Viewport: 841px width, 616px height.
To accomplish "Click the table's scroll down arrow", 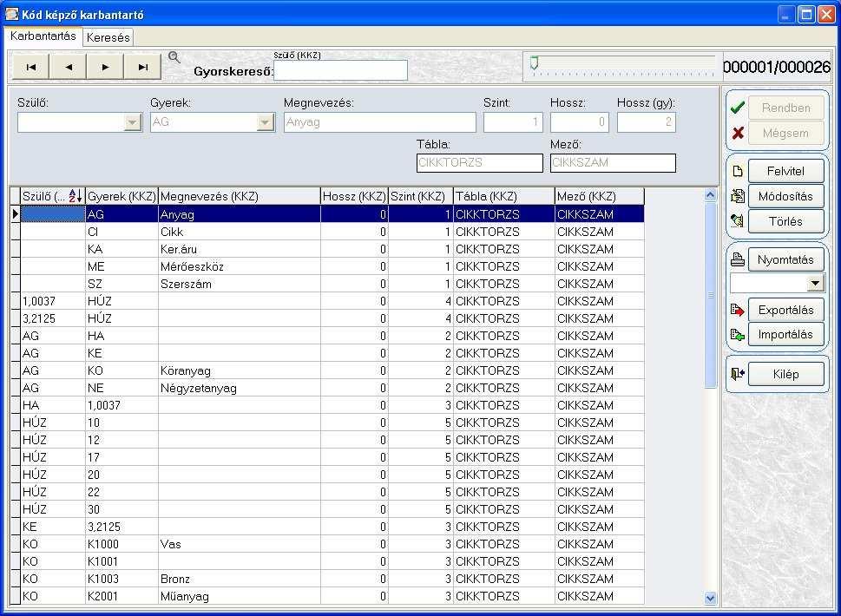I will click(710, 598).
